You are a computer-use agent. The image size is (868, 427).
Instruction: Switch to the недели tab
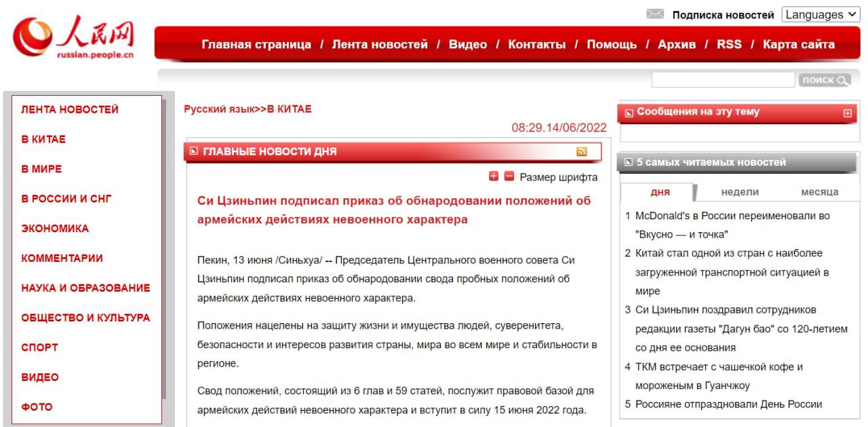pos(740,192)
